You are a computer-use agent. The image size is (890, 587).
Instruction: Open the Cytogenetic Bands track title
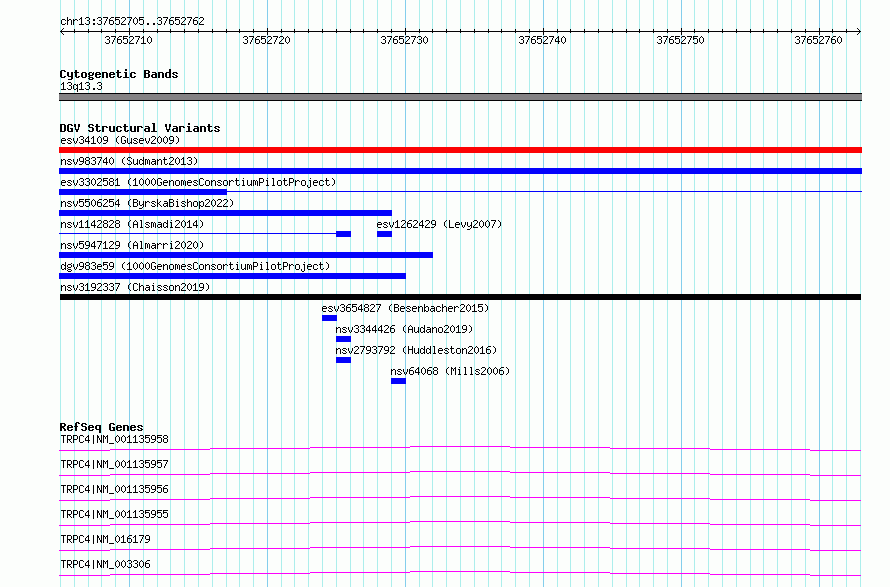[119, 74]
